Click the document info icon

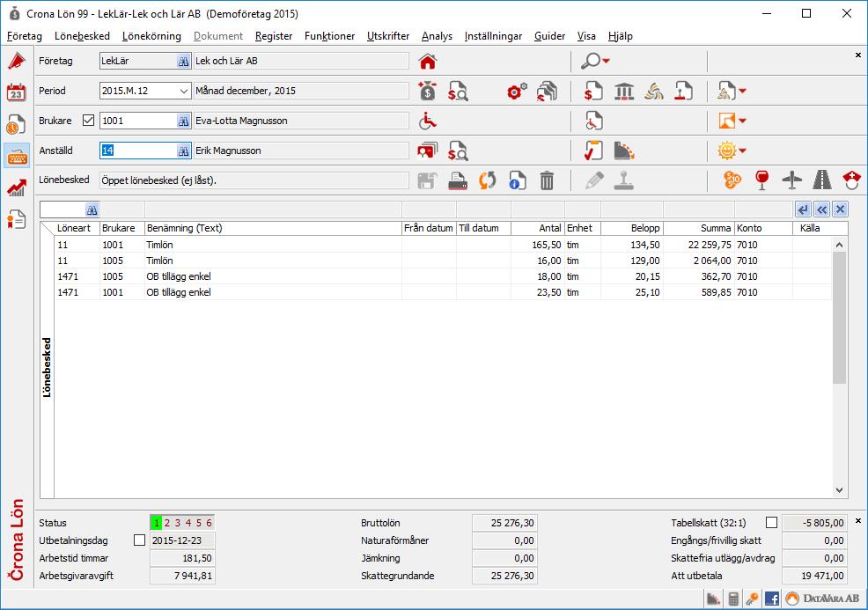pos(517,180)
